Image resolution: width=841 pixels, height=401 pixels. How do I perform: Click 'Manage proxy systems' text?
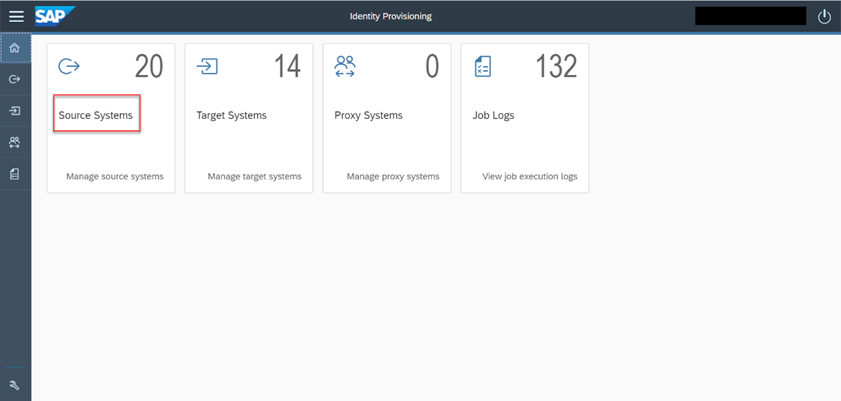coord(393,176)
